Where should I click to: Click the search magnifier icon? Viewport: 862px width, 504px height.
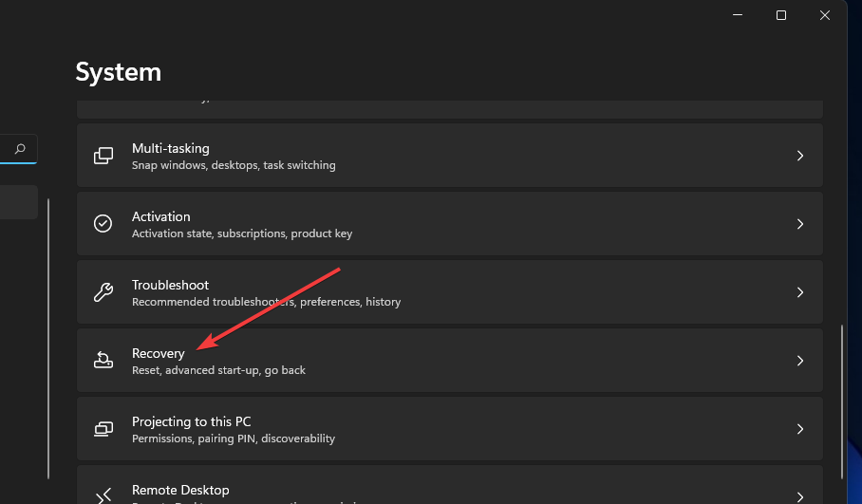coord(20,149)
